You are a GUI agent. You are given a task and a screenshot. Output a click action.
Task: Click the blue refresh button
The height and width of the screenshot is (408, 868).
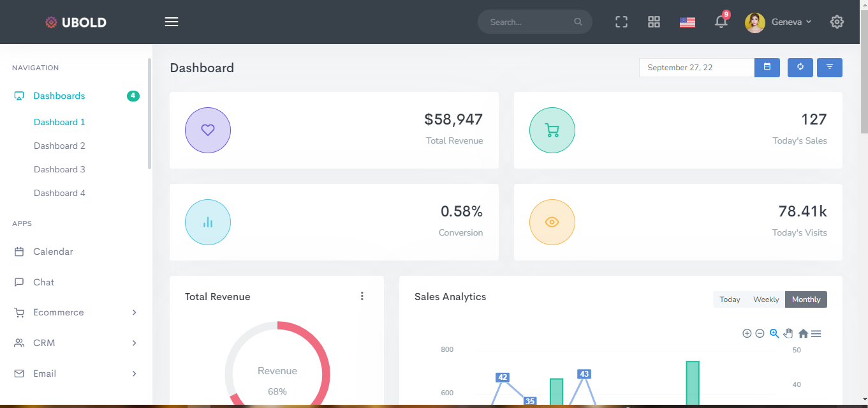pos(800,67)
